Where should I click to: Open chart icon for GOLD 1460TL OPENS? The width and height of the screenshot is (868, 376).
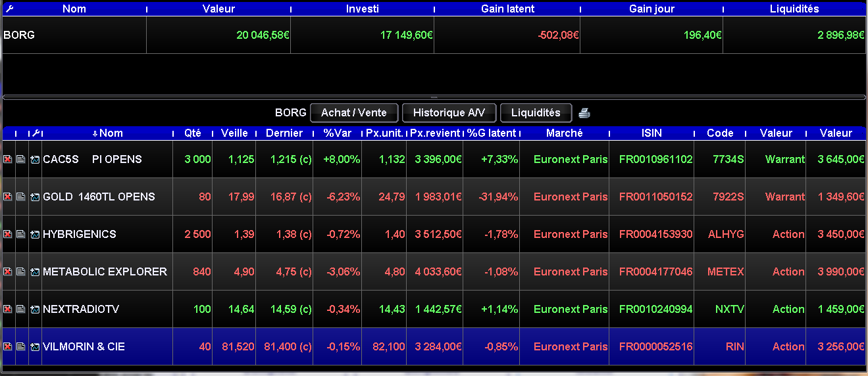pos(35,197)
